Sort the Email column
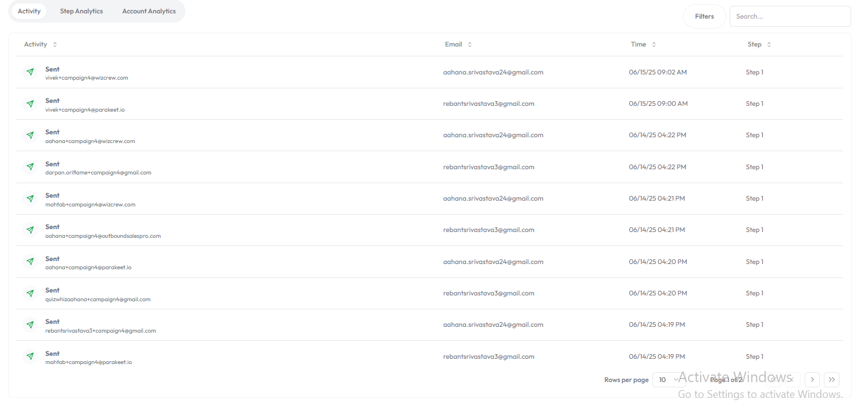The height and width of the screenshot is (403, 868). click(470, 45)
